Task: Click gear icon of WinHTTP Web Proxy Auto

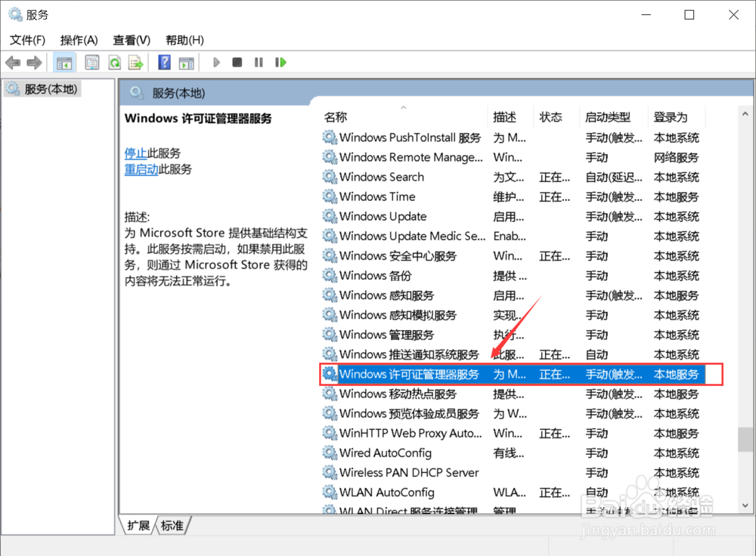Action: (x=330, y=433)
